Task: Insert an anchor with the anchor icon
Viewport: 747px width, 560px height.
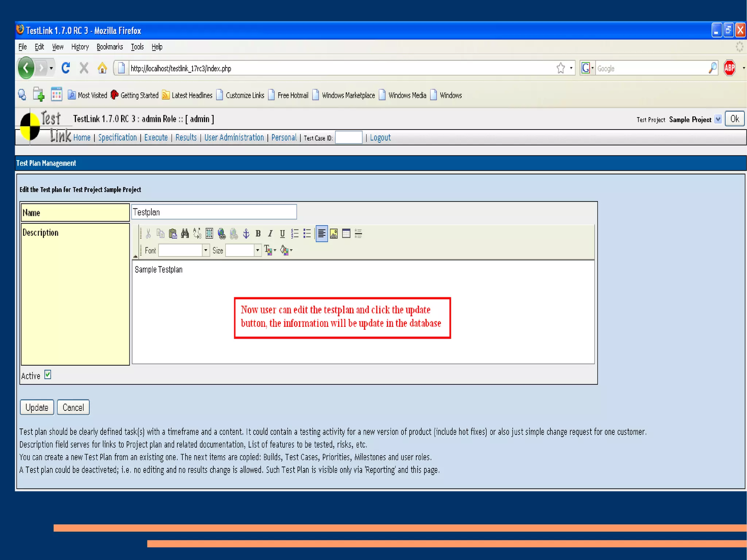Action: click(x=246, y=233)
